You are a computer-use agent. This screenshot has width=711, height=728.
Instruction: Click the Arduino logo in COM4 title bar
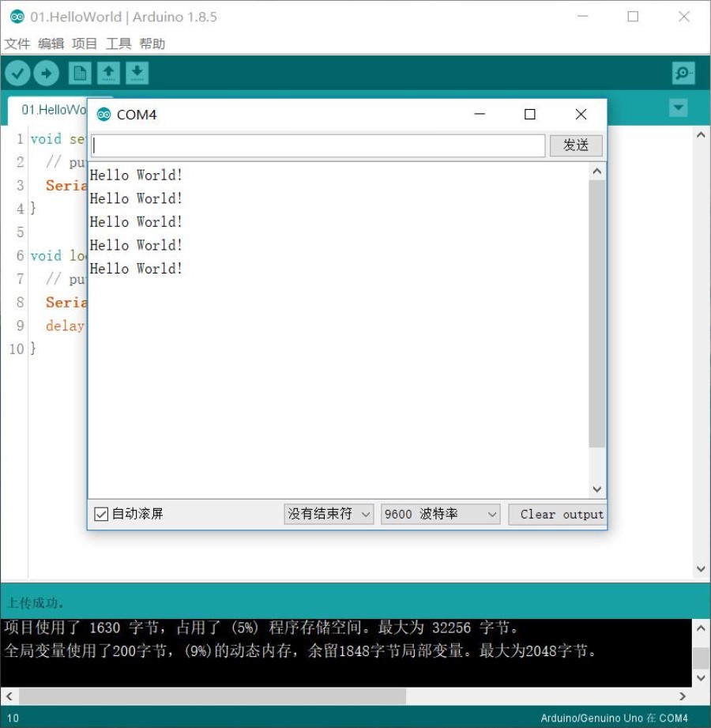coord(104,114)
